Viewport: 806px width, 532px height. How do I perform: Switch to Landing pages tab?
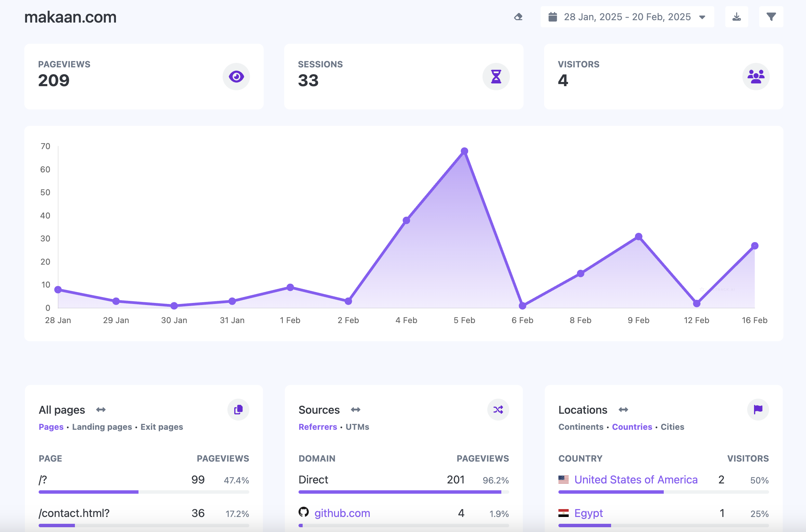coord(102,427)
